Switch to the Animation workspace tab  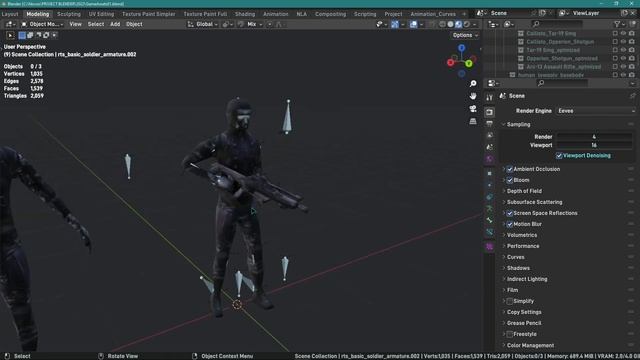[x=276, y=14]
